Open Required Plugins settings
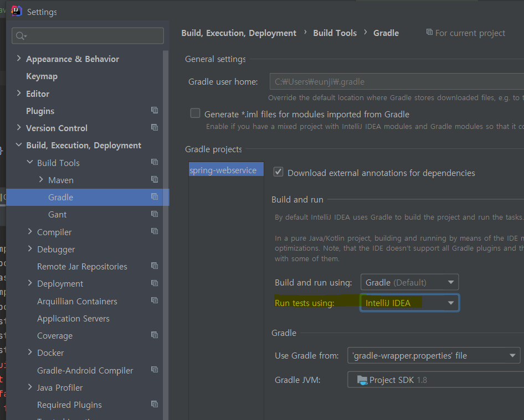The width and height of the screenshot is (524, 420). tap(69, 405)
